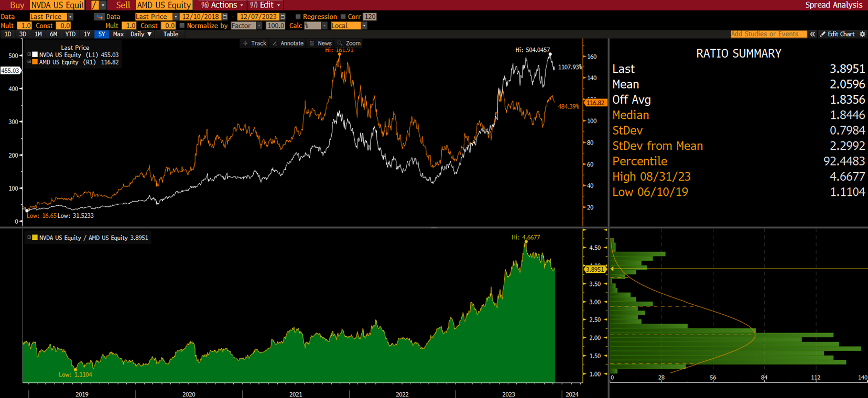Click the Corr period 120 field
This screenshot has width=868, height=398.
tap(370, 17)
